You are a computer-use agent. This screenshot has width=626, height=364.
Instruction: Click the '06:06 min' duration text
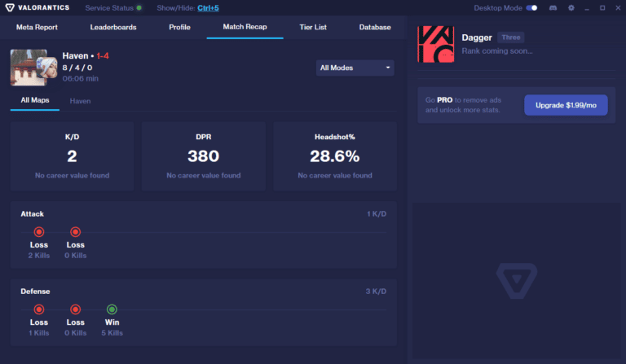point(80,78)
